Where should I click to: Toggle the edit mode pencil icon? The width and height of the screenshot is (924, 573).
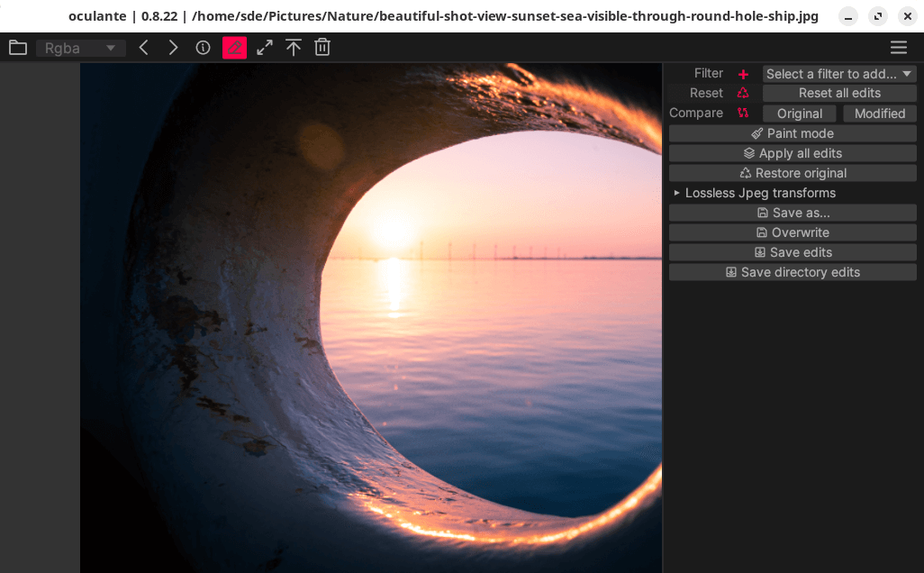(x=234, y=48)
